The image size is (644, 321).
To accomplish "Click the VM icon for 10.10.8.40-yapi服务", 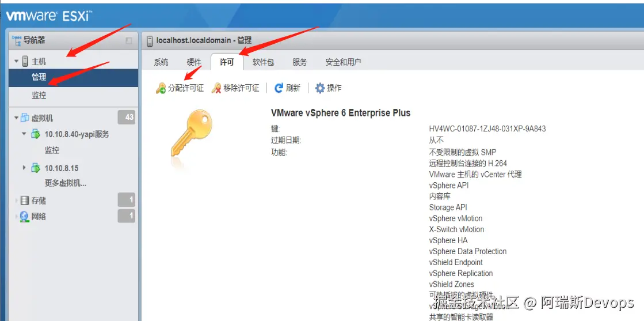I will [x=36, y=134].
